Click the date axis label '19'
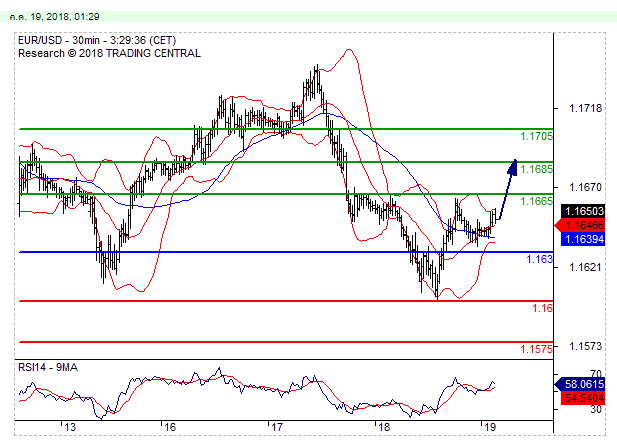The width and height of the screenshot is (617, 441). pos(490,427)
